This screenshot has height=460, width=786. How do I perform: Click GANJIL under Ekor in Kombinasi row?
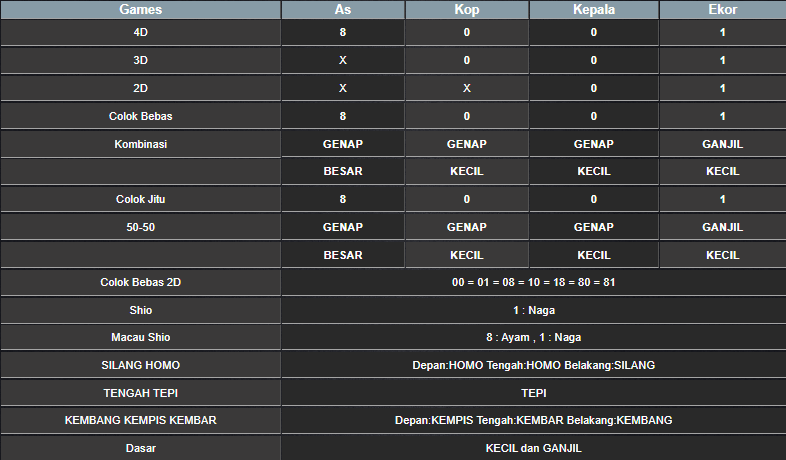[x=722, y=144]
